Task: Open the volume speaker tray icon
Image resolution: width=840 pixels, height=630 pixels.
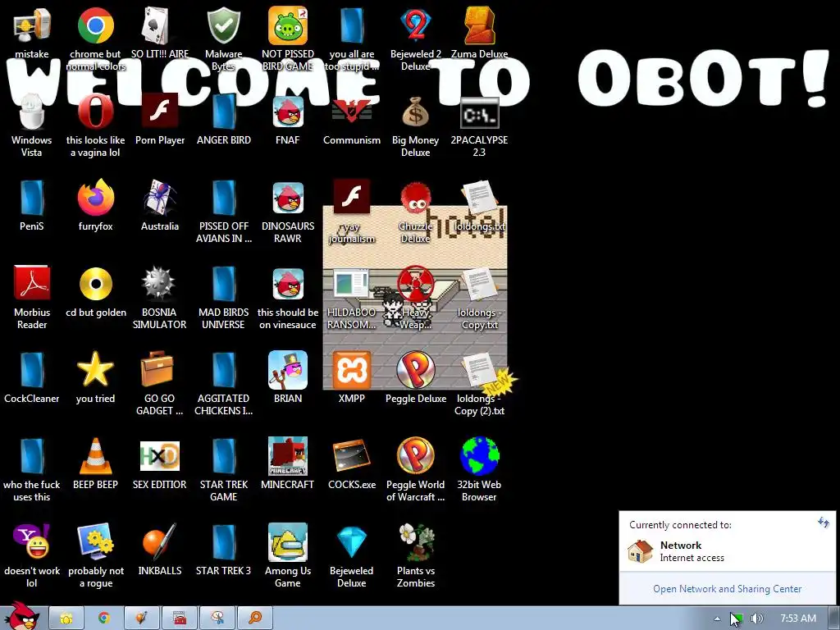Action: (x=756, y=619)
